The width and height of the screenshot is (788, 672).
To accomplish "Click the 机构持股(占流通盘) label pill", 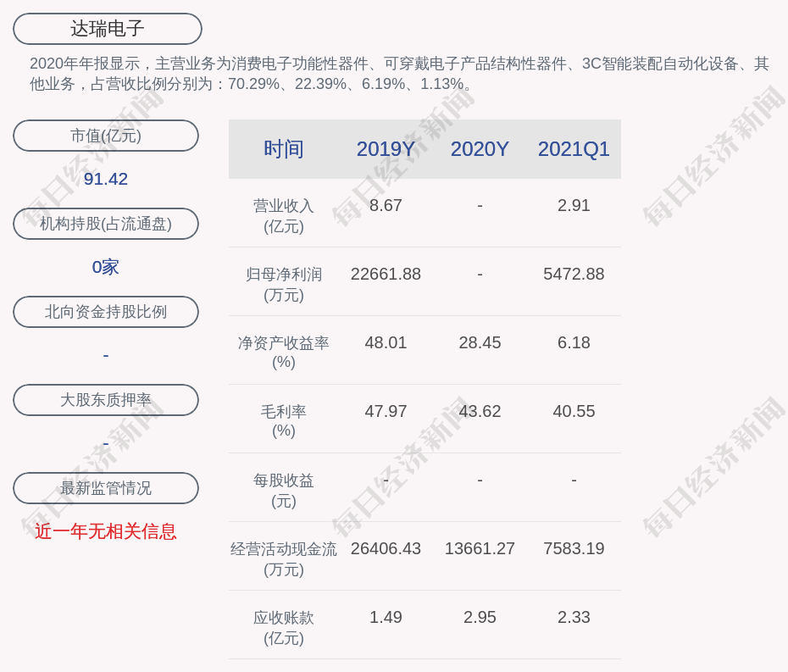I will (x=106, y=224).
